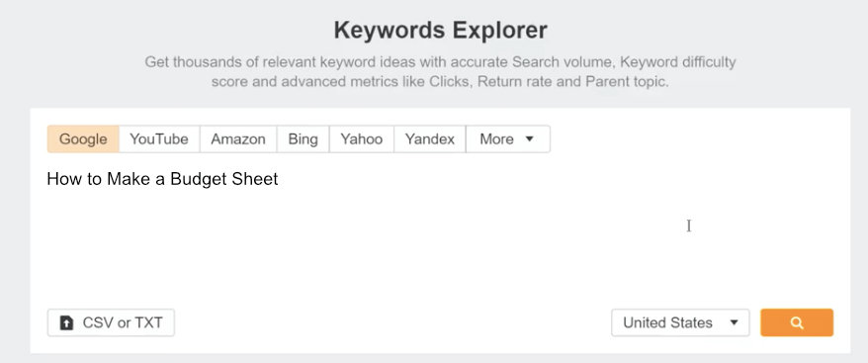Screen dimensions: 868x363
Task: Open the More search engines dropdown
Action: 507,138
